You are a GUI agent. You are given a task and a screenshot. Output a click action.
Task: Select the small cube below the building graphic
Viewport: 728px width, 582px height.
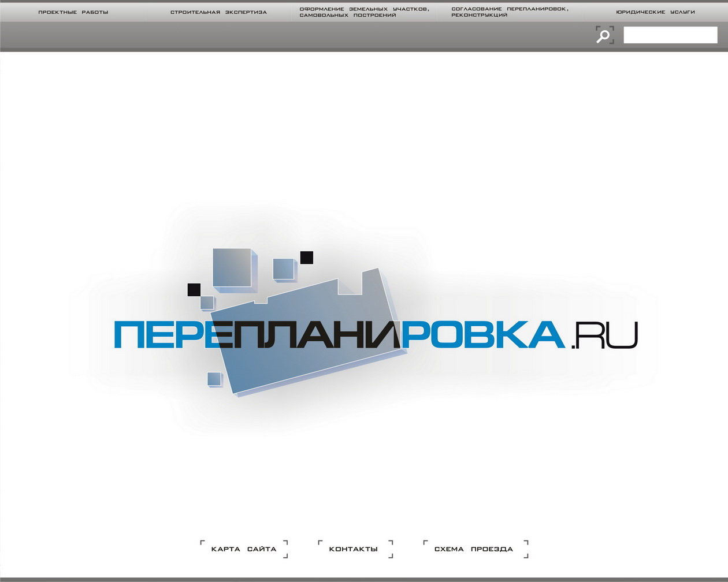215,380
